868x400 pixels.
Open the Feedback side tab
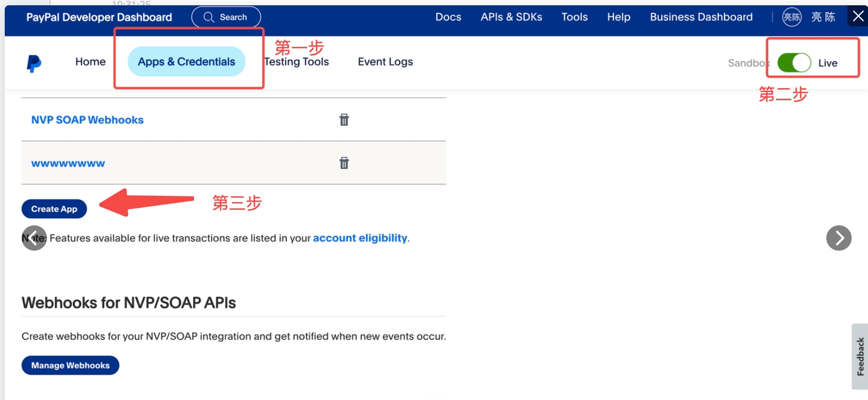pyautogui.click(x=860, y=357)
